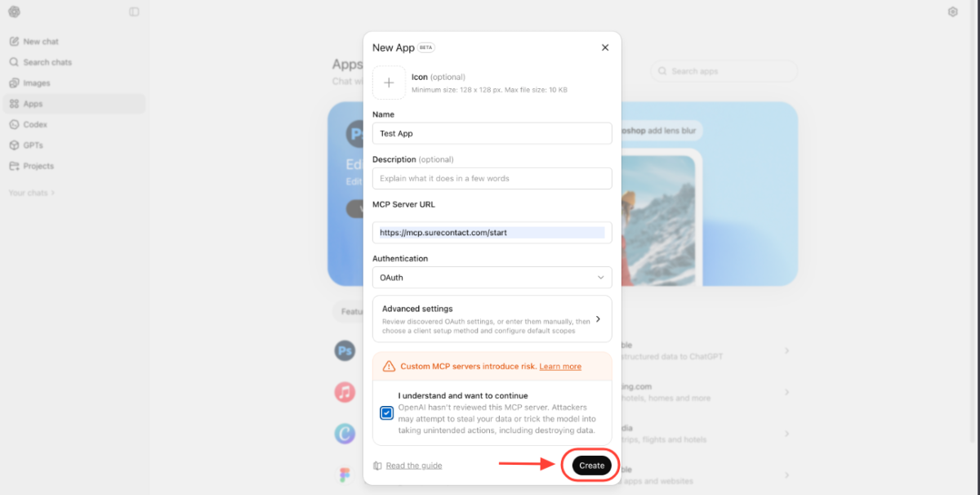Open the Read the guide link
The width and height of the screenshot is (980, 495).
(414, 466)
